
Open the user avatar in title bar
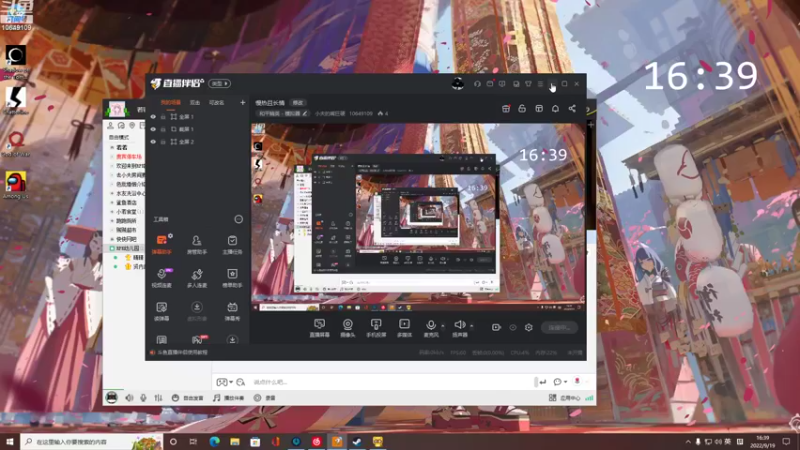pos(458,84)
